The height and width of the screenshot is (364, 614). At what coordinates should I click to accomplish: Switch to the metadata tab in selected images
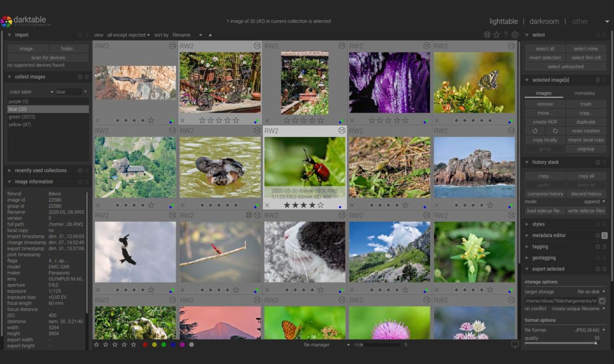point(584,93)
